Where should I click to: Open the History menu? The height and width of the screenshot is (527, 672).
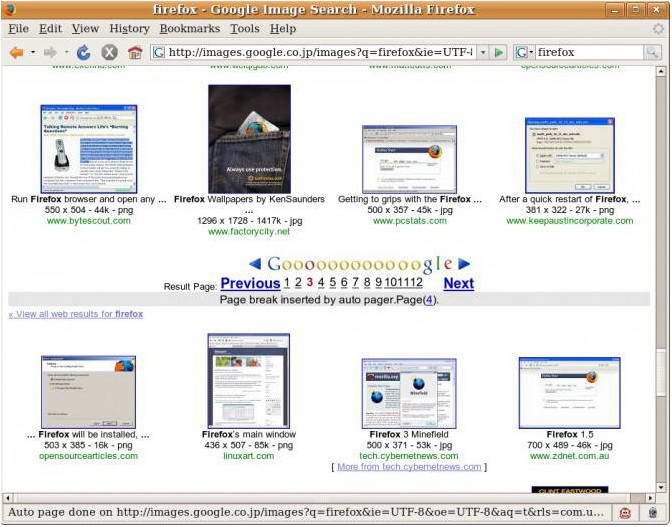click(x=129, y=29)
